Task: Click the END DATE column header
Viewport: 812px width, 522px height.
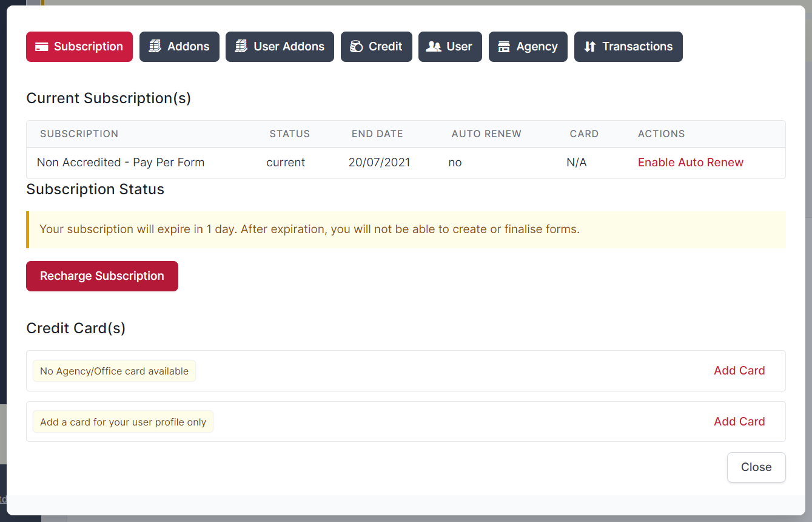Action: coord(377,134)
